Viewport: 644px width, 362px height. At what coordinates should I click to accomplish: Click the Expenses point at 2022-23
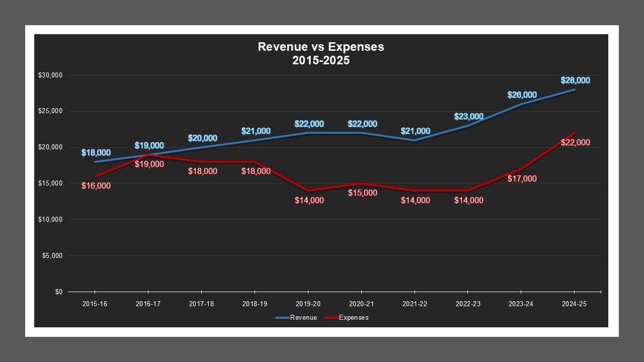click(x=467, y=190)
